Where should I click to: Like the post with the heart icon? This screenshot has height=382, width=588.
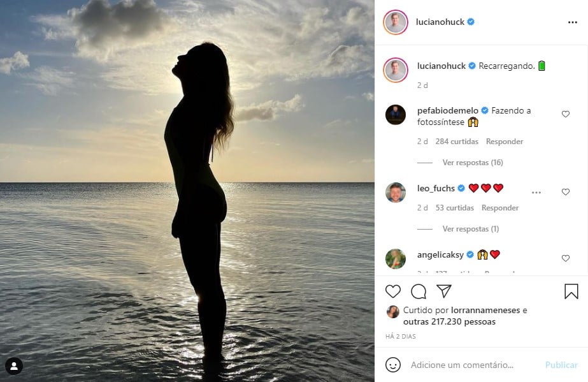(393, 291)
